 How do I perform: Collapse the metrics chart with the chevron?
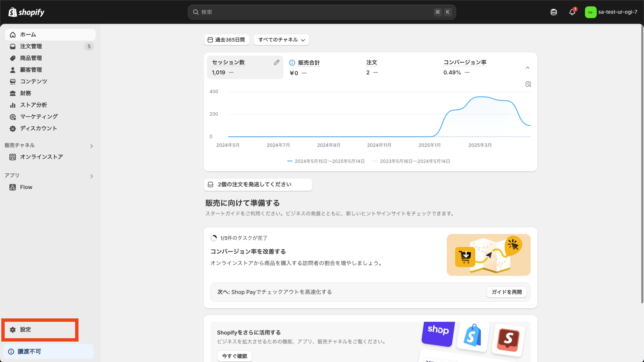pyautogui.click(x=528, y=67)
